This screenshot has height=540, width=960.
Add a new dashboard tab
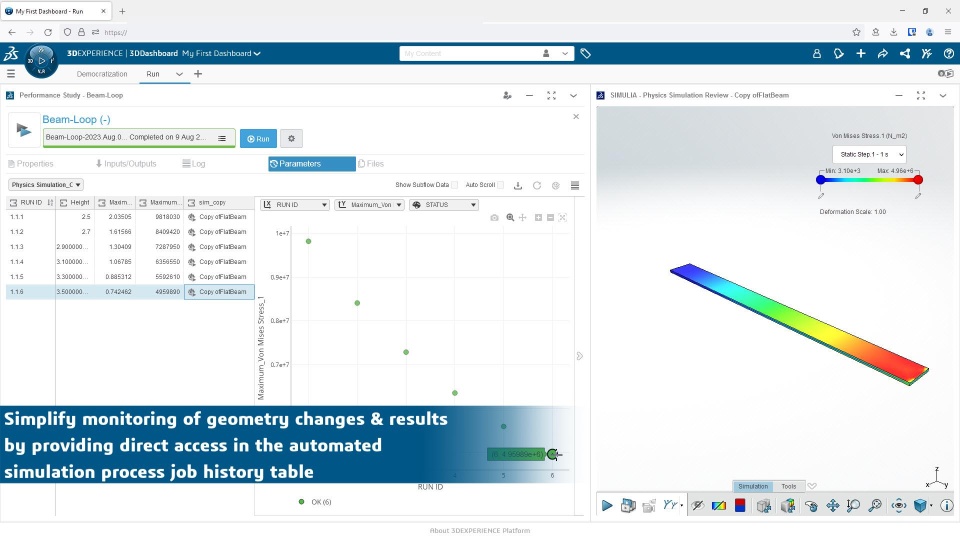(x=198, y=74)
